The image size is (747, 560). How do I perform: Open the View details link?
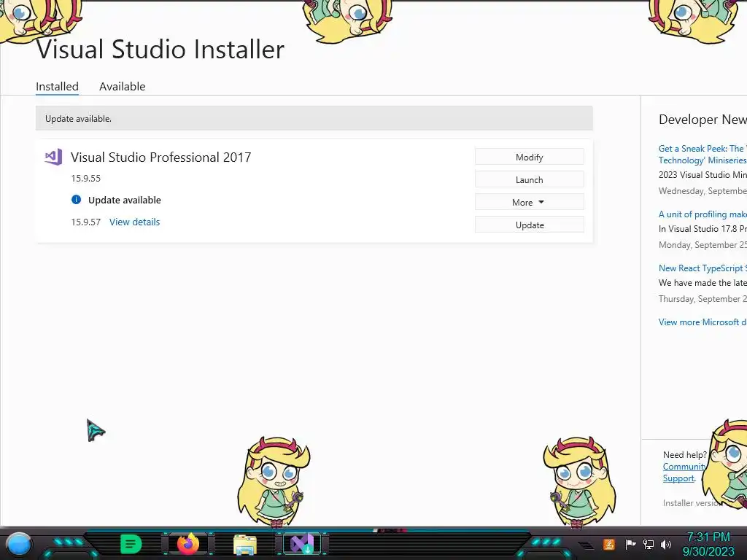[134, 222]
